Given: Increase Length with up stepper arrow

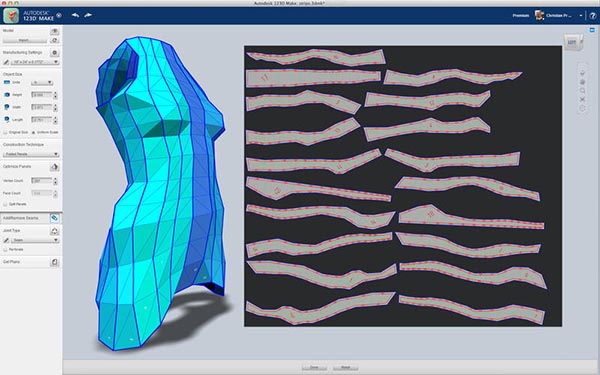Looking at the screenshot, I should 55,118.
